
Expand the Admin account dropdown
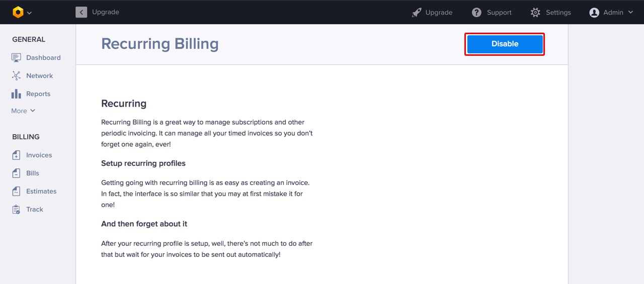click(x=630, y=13)
